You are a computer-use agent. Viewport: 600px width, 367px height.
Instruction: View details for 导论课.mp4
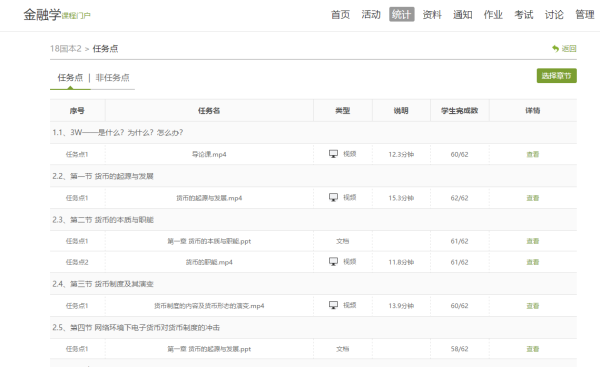click(x=533, y=154)
